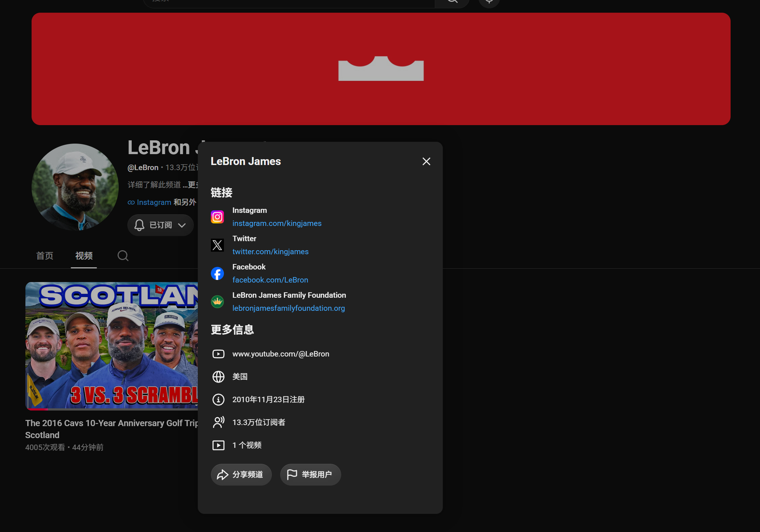
Task: Click the Twitter X logo icon
Action: (217, 245)
